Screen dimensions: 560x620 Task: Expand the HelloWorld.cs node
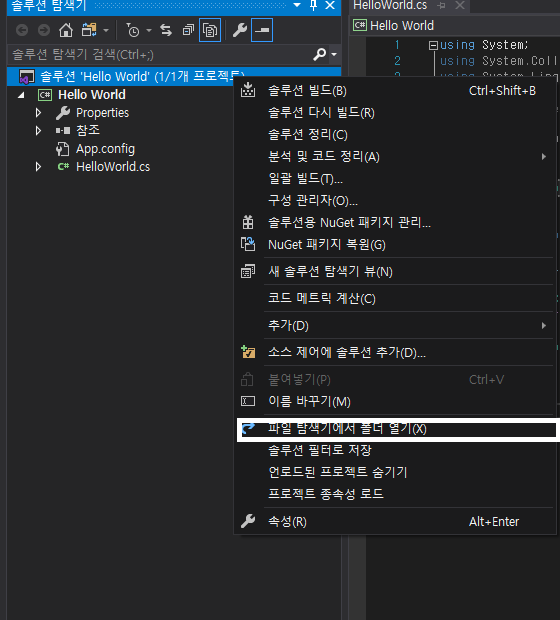click(38, 166)
